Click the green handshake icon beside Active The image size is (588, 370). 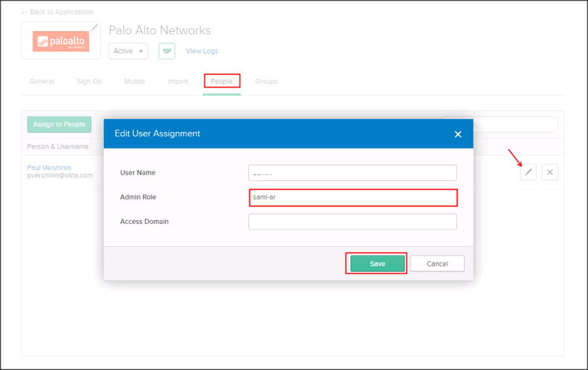(x=168, y=51)
